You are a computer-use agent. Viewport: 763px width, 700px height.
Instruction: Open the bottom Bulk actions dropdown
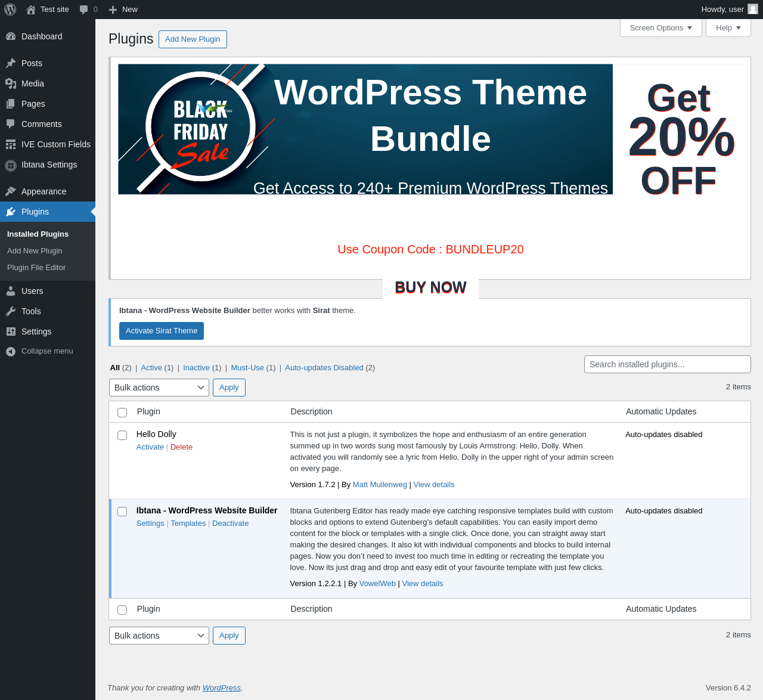click(159, 636)
